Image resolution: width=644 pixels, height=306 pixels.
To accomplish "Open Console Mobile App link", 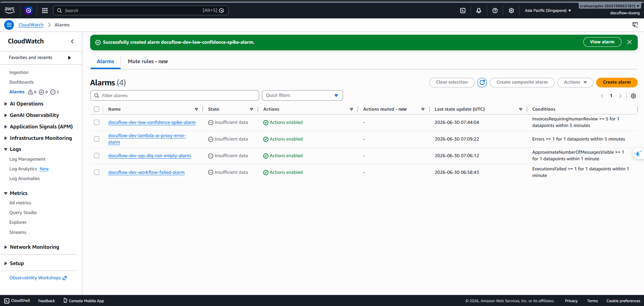I will [x=84, y=301].
